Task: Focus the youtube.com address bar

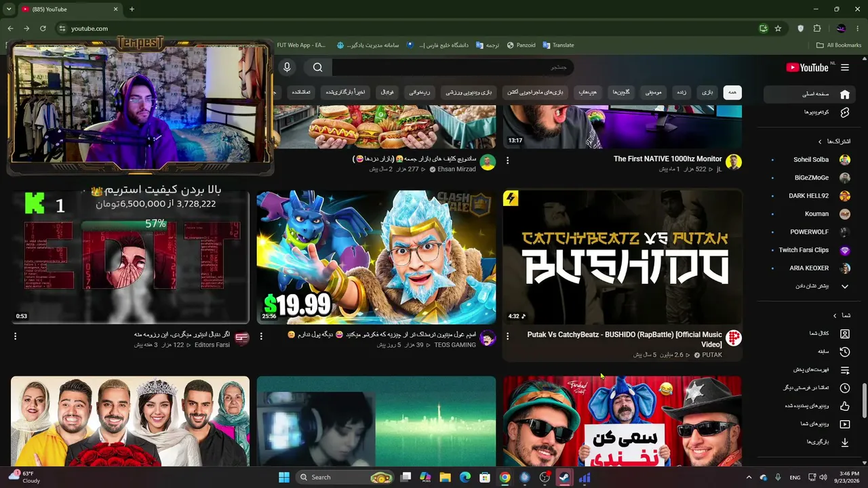Action: pyautogui.click(x=407, y=28)
